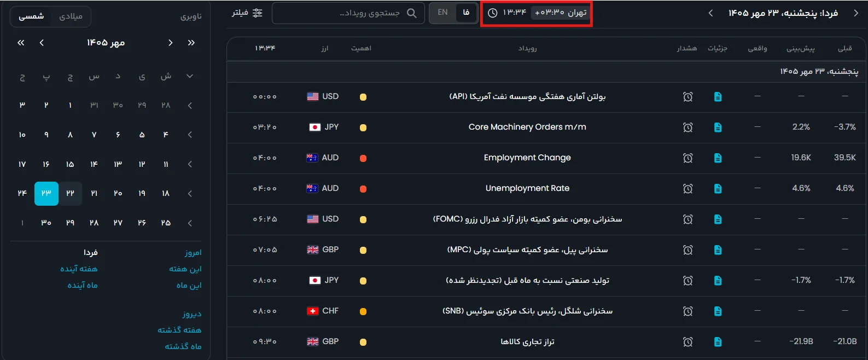Expand the chevron above the calendar weeks
Screen dimensions: 868x360
(x=190, y=76)
